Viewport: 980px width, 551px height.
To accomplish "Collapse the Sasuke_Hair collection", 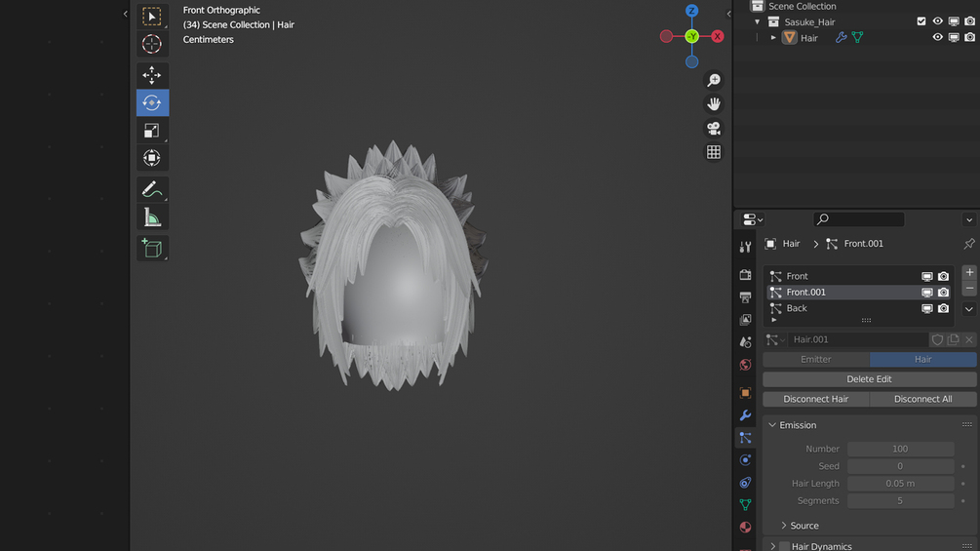I will [757, 21].
